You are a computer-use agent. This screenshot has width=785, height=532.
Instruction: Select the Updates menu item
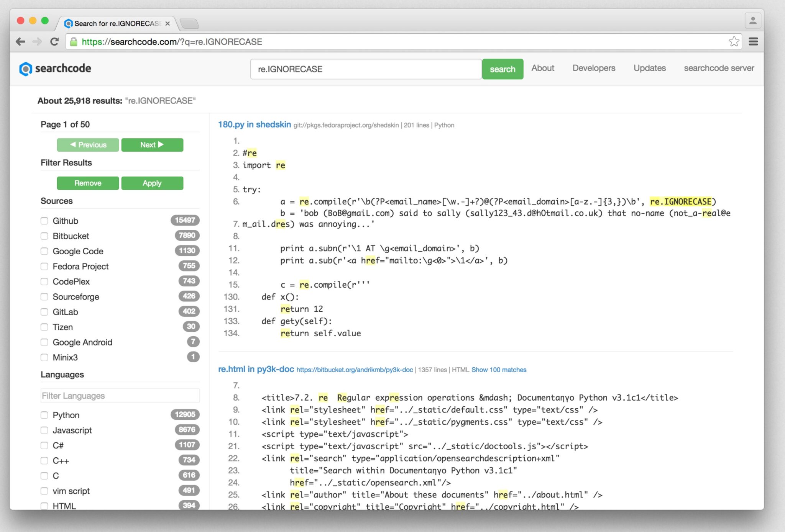point(649,68)
